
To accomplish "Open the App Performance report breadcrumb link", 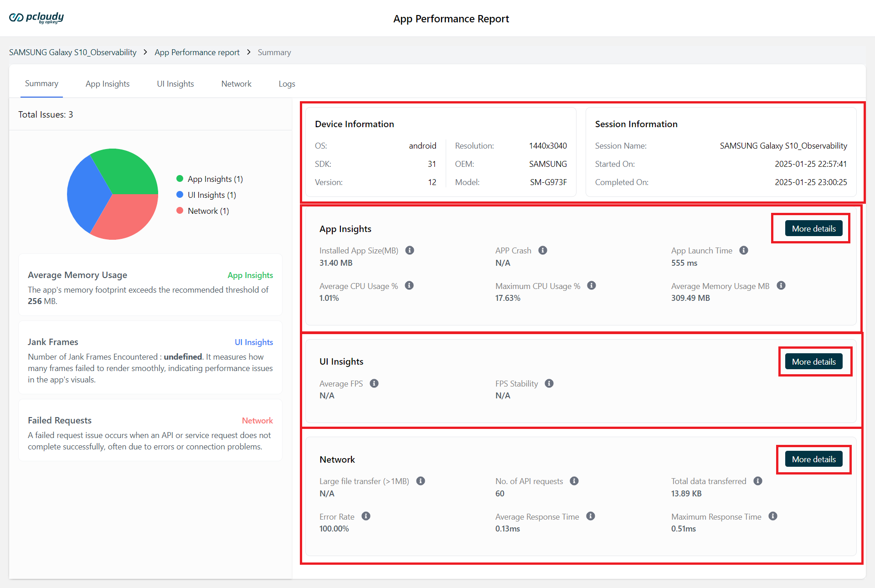I will (197, 52).
